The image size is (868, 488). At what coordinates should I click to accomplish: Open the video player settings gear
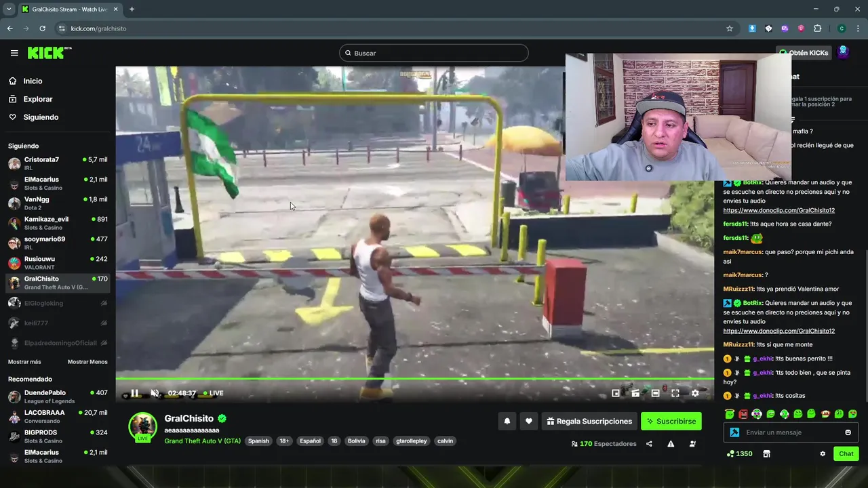click(695, 393)
